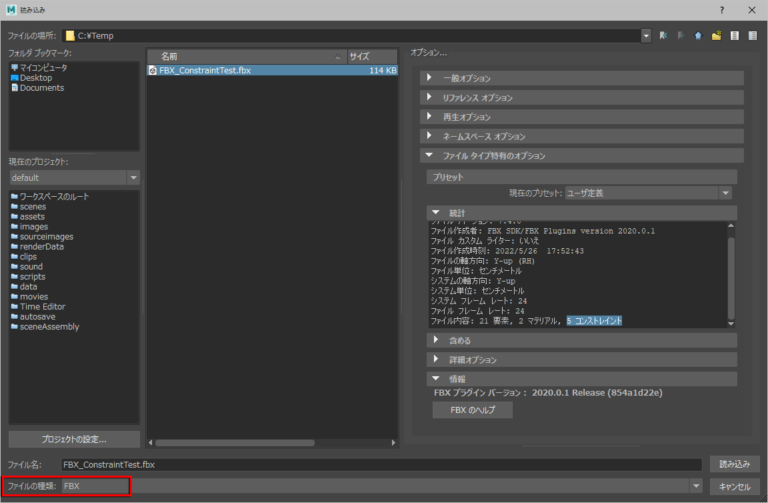Switch to detail view icon
768x503 pixels.
(751, 35)
